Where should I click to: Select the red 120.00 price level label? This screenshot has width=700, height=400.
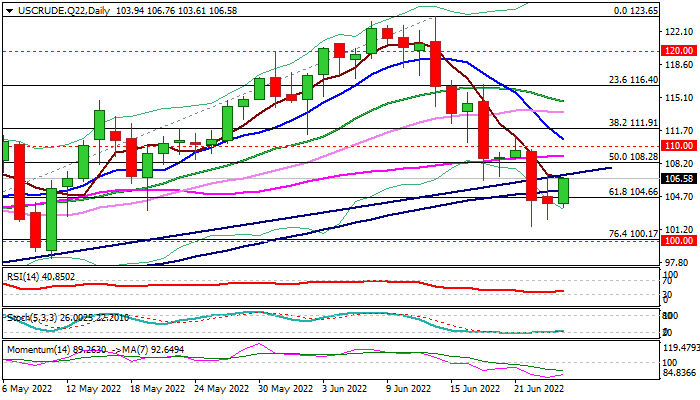[x=679, y=50]
